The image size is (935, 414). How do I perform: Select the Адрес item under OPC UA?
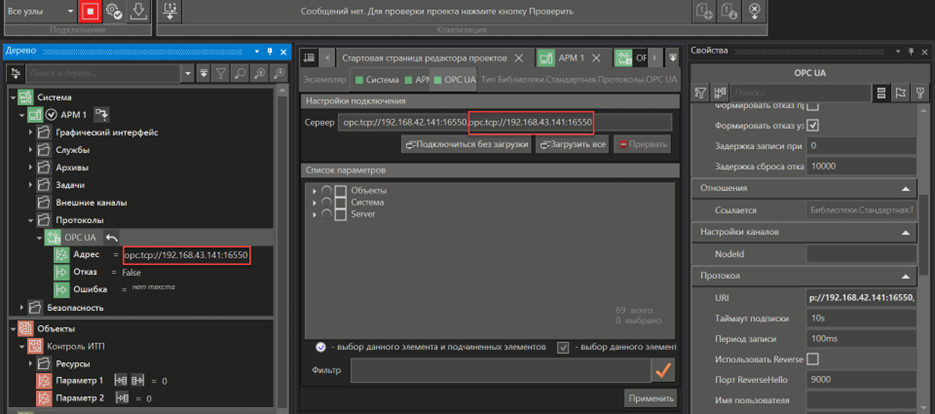[x=86, y=255]
